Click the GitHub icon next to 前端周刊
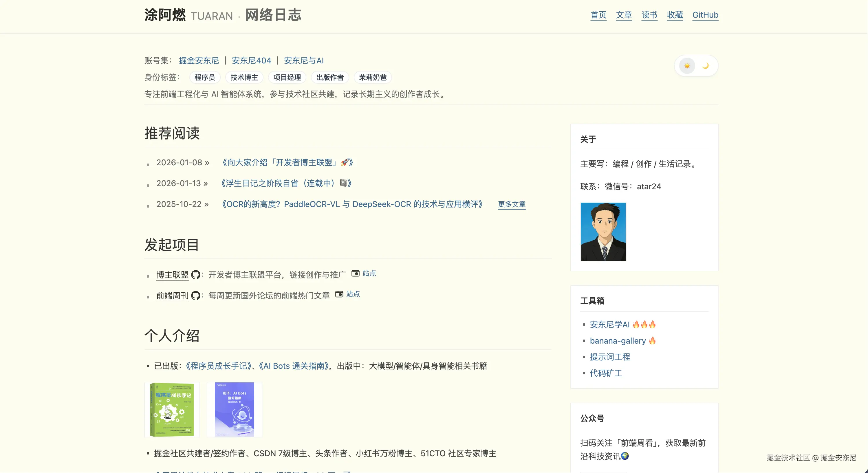 [x=195, y=296]
